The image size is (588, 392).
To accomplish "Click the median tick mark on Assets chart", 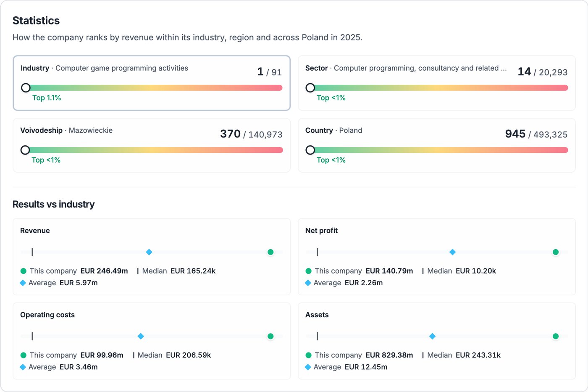I will click(x=318, y=336).
